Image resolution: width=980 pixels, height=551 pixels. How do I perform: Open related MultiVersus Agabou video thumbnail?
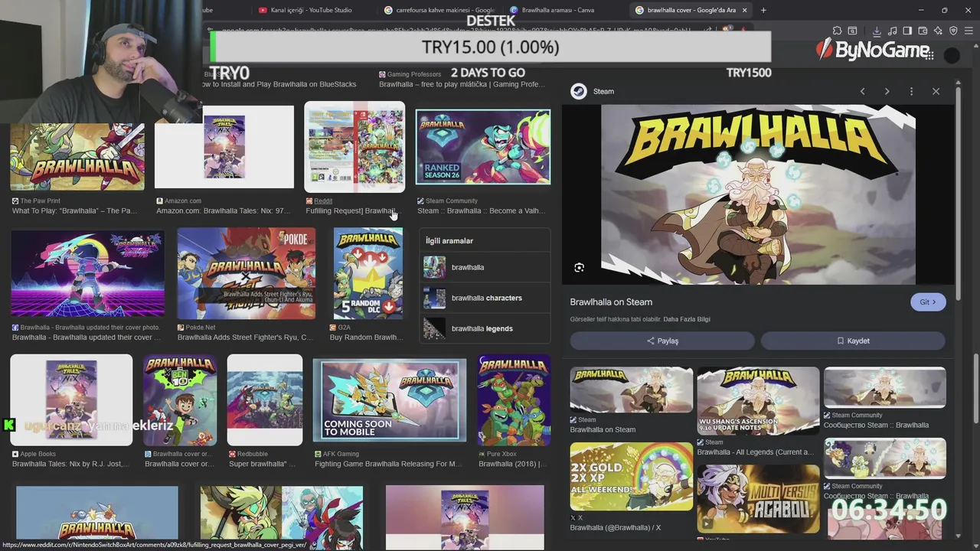[x=758, y=498]
